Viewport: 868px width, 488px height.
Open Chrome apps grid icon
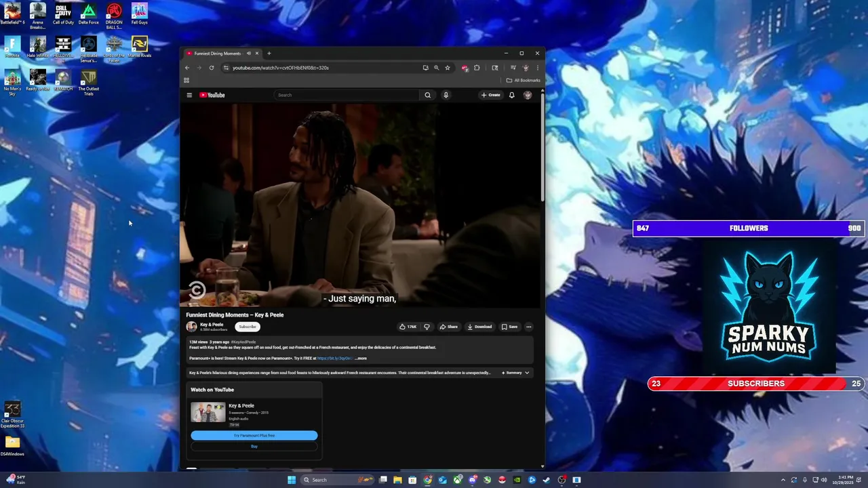point(186,80)
